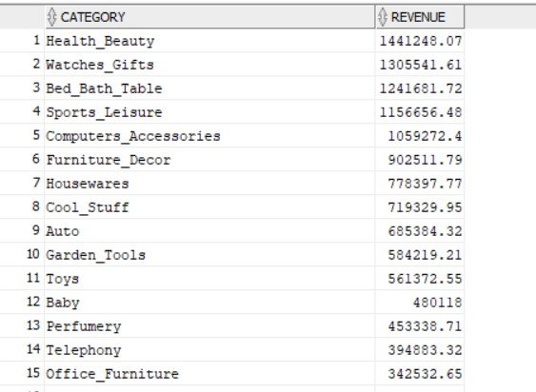
Task: Select row number 10
Action: tap(33, 254)
